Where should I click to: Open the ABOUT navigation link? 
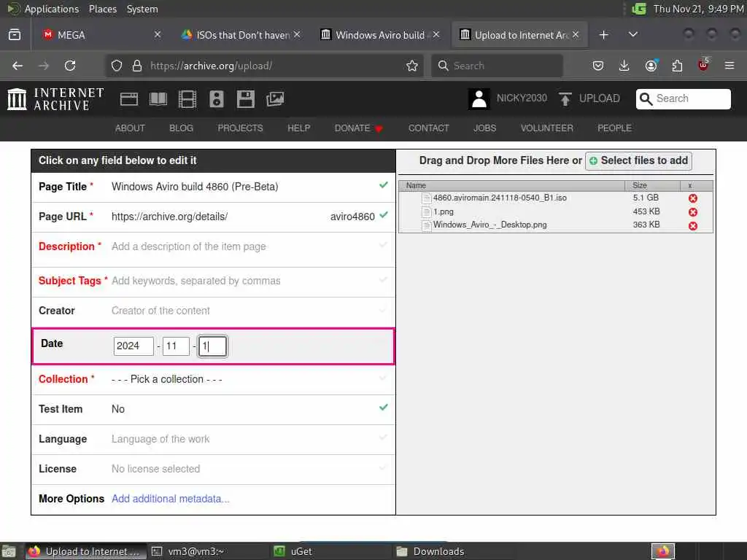tap(130, 128)
